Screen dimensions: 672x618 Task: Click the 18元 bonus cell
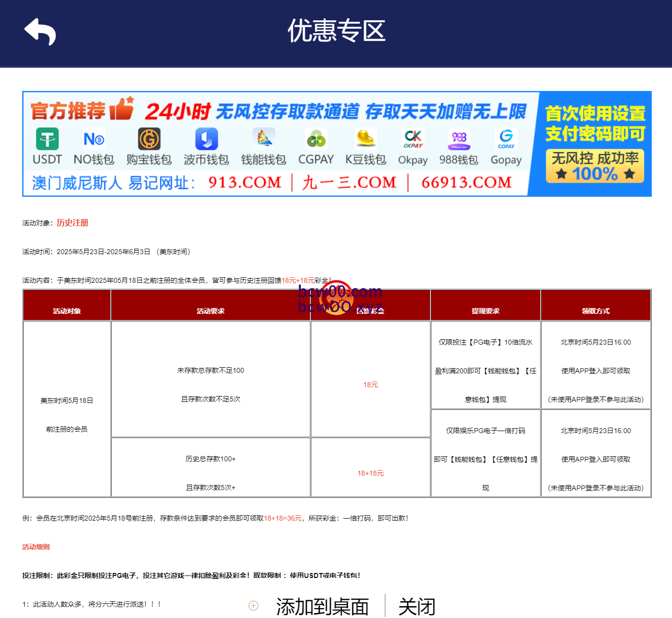371,385
